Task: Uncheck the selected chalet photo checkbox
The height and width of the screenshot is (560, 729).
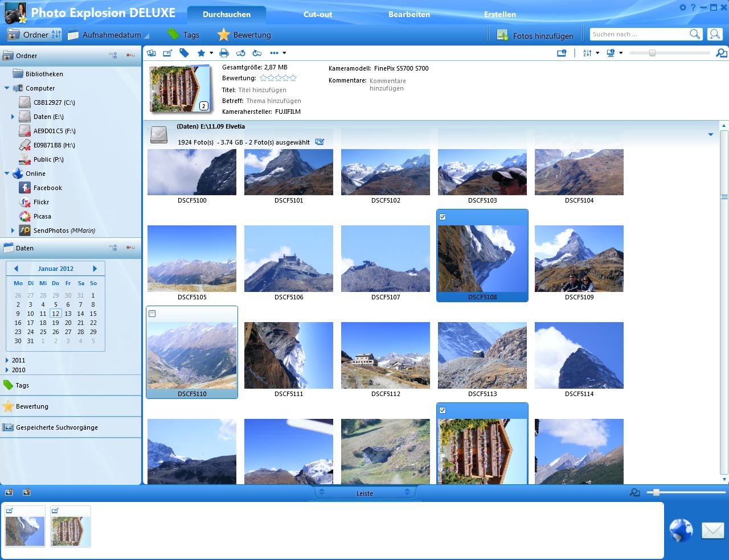Action: pyautogui.click(x=443, y=410)
